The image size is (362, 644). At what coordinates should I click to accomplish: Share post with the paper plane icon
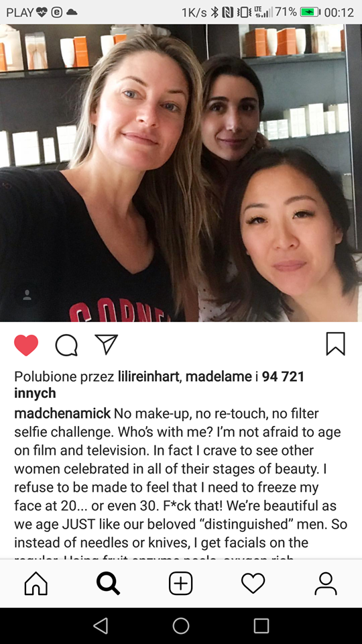click(107, 344)
